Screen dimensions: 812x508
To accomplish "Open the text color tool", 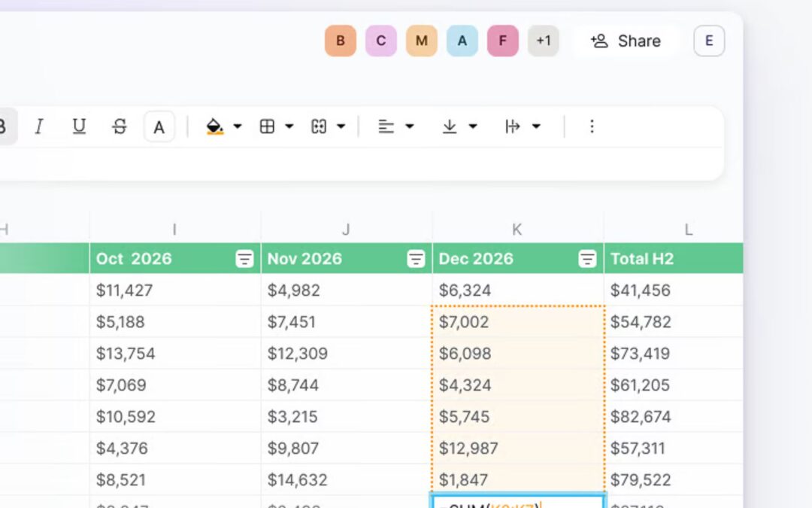I will click(x=159, y=126).
